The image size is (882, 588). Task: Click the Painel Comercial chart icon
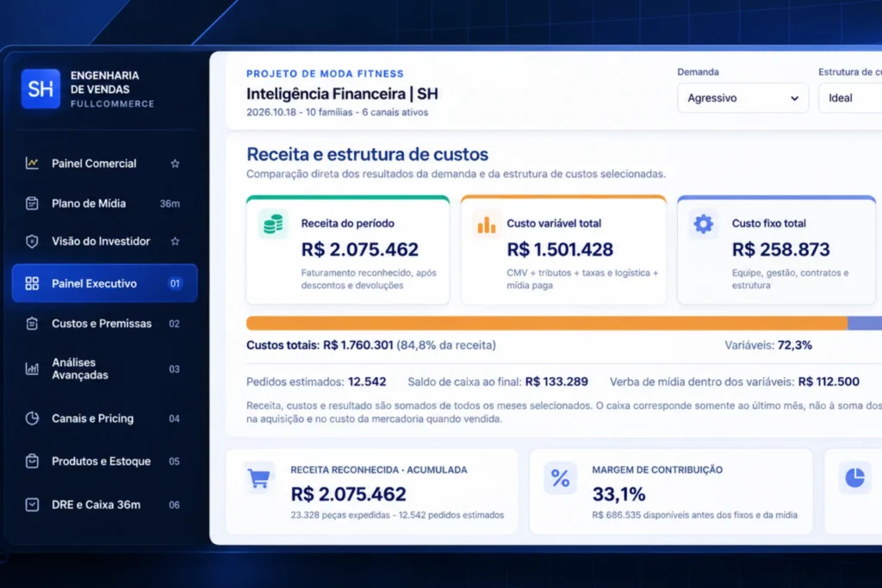click(32, 164)
